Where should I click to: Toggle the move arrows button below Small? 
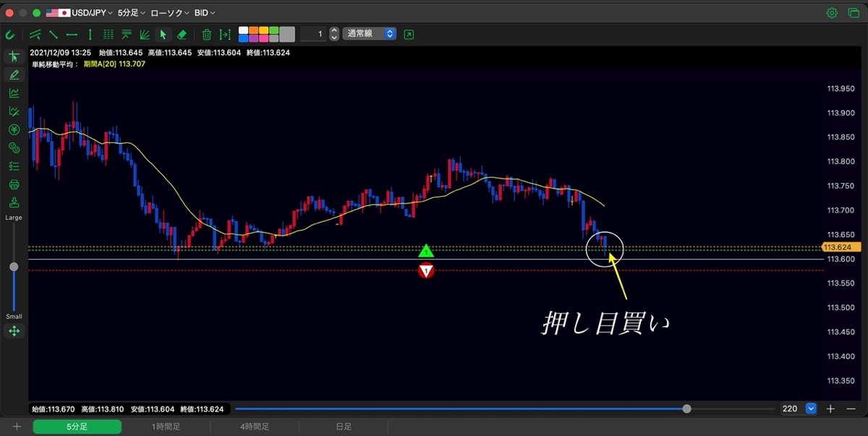pos(14,331)
